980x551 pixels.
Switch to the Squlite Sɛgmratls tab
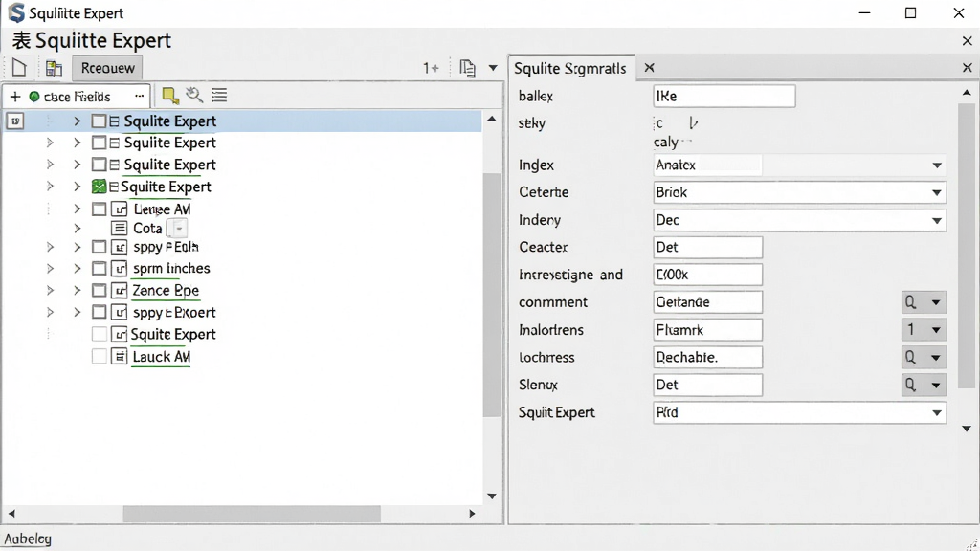coord(570,68)
